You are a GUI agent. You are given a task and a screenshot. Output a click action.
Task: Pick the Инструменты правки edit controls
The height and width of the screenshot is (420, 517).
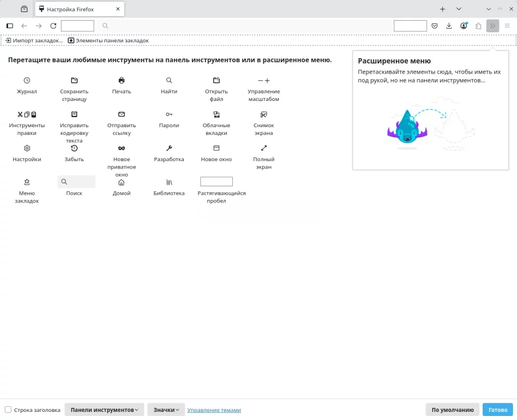[x=27, y=115]
